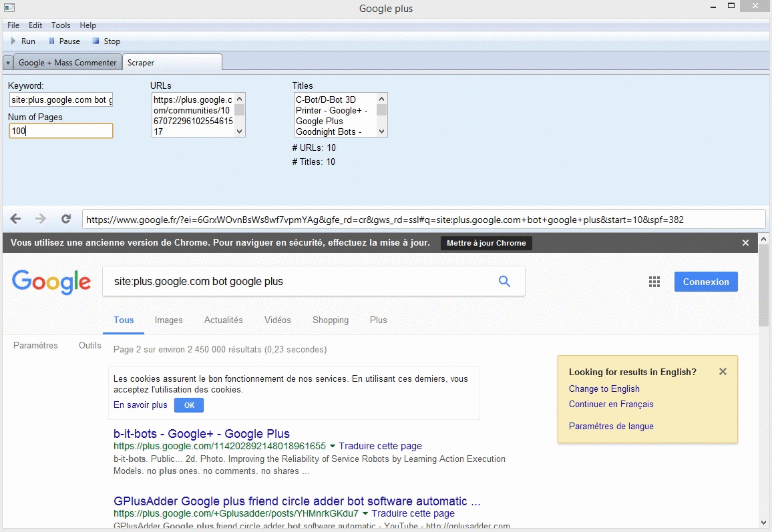
Task: Close the 'Looking for results in English' box
Action: pyautogui.click(x=723, y=372)
